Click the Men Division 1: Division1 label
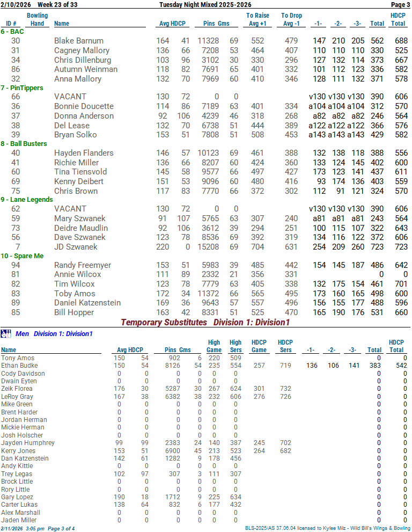412x532 pixels. (x=54, y=334)
